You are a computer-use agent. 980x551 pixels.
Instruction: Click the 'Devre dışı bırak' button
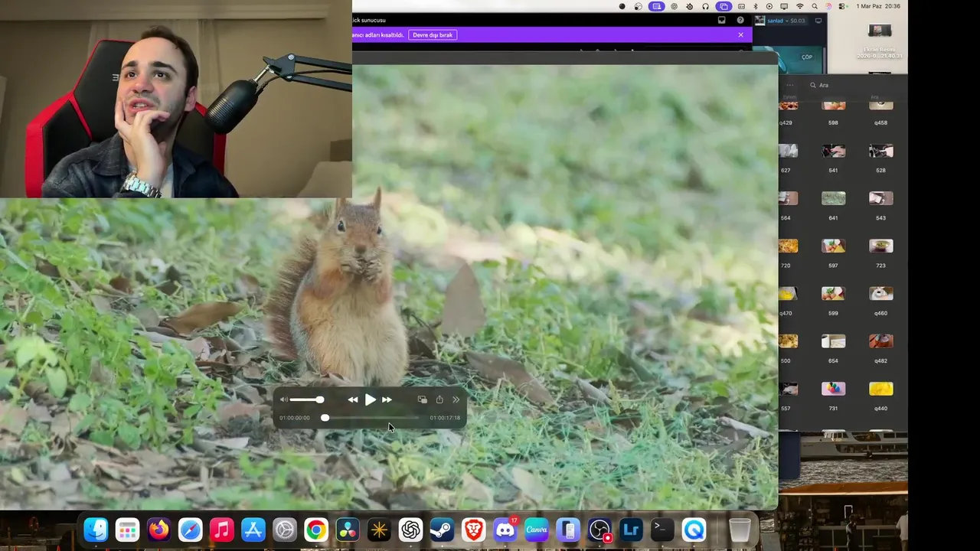433,34
